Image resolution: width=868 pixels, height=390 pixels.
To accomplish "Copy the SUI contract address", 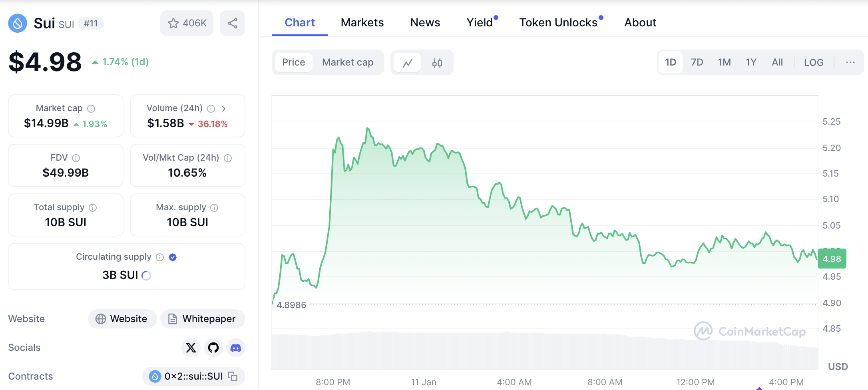I will [233, 376].
